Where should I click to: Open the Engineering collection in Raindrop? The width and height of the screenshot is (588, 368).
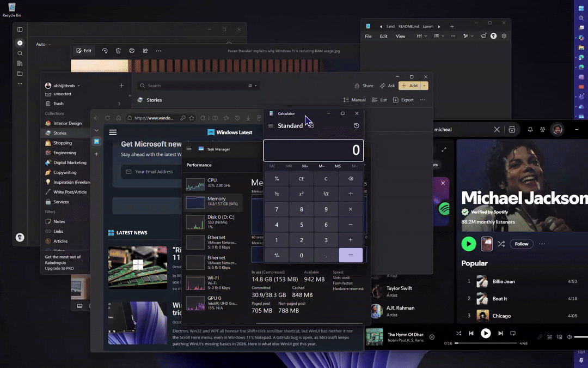point(66,153)
